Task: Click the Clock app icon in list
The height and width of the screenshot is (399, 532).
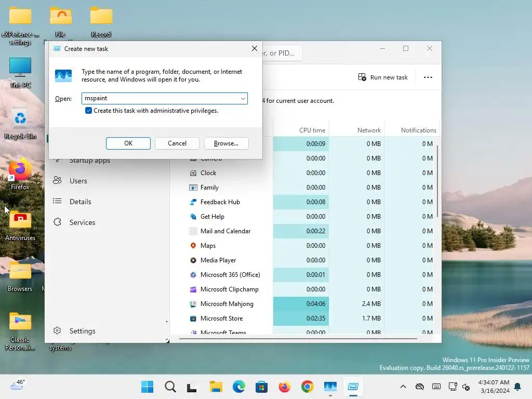Action: 193,173
